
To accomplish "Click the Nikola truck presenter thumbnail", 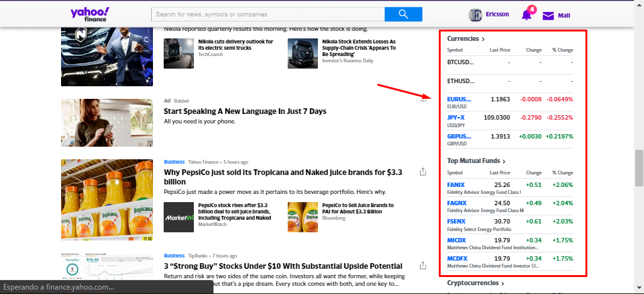I will tap(107, 56).
